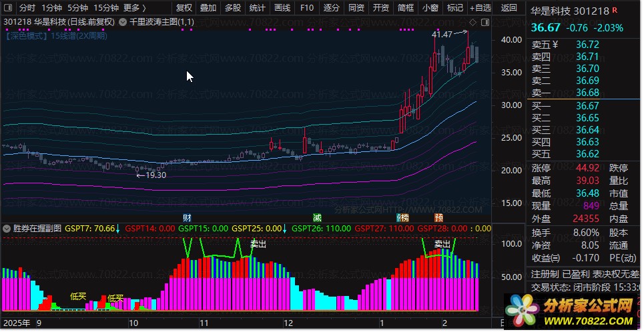Open the 小窗 small window
Viewport: 644px width, 332px height.
pos(430,8)
